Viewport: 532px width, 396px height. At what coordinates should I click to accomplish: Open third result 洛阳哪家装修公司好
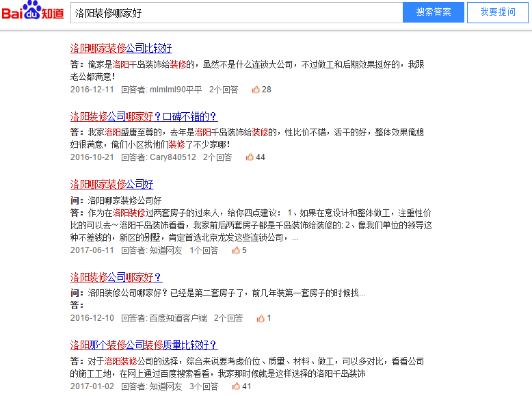pos(111,185)
